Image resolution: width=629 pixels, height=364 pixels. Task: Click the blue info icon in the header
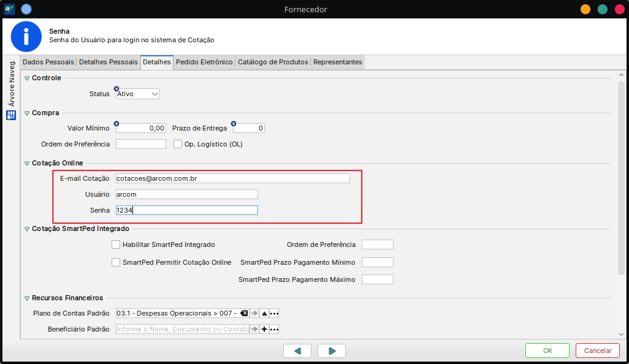pyautogui.click(x=26, y=36)
